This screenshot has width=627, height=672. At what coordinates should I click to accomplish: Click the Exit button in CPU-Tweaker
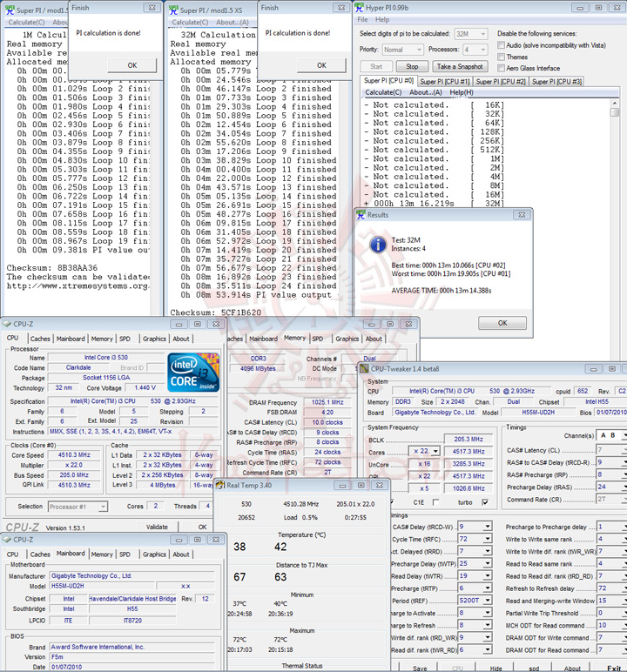614,668
